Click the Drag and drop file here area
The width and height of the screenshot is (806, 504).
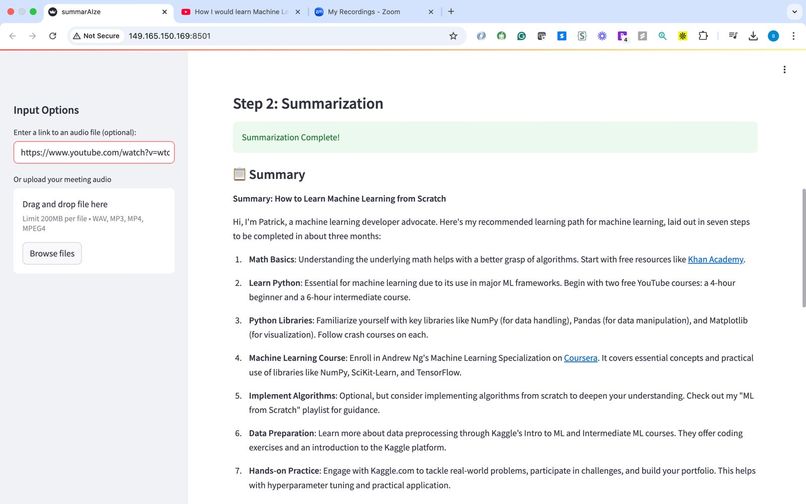coord(94,230)
